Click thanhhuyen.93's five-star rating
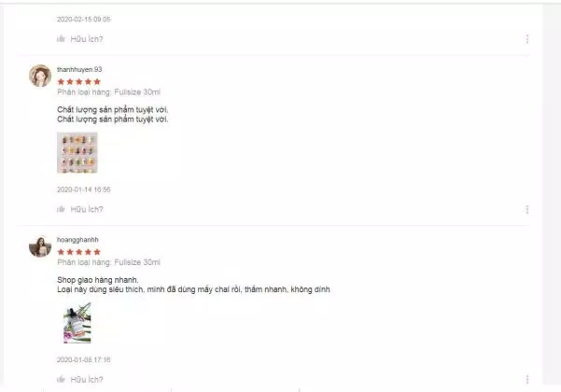The height and width of the screenshot is (392, 561). [x=79, y=82]
